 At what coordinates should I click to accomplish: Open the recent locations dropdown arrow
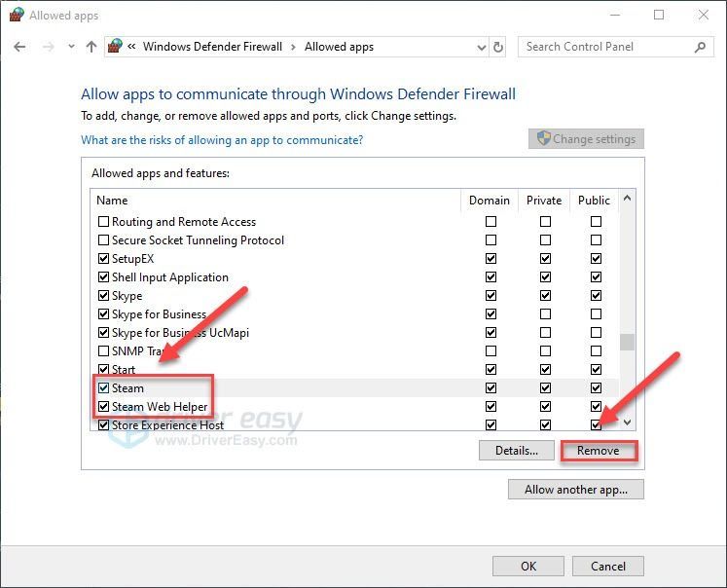pos(71,47)
